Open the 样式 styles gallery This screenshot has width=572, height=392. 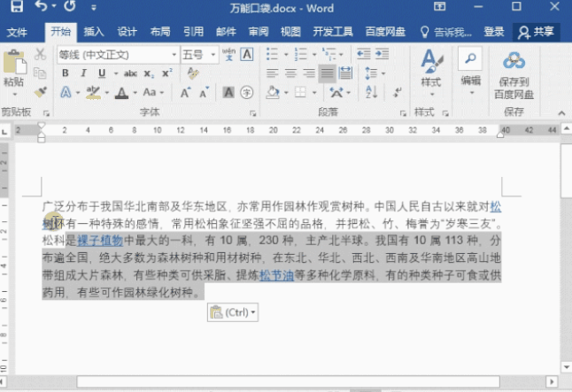tap(431, 73)
